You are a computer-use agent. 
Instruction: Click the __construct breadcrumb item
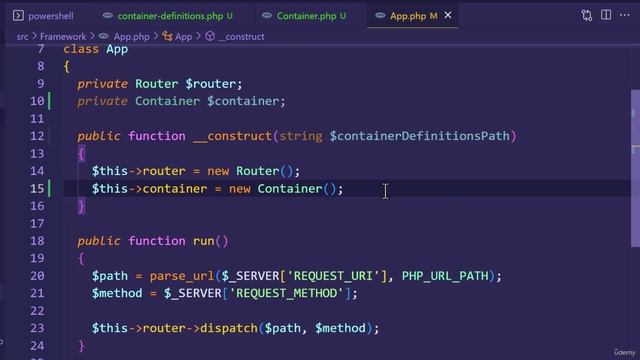(x=241, y=37)
